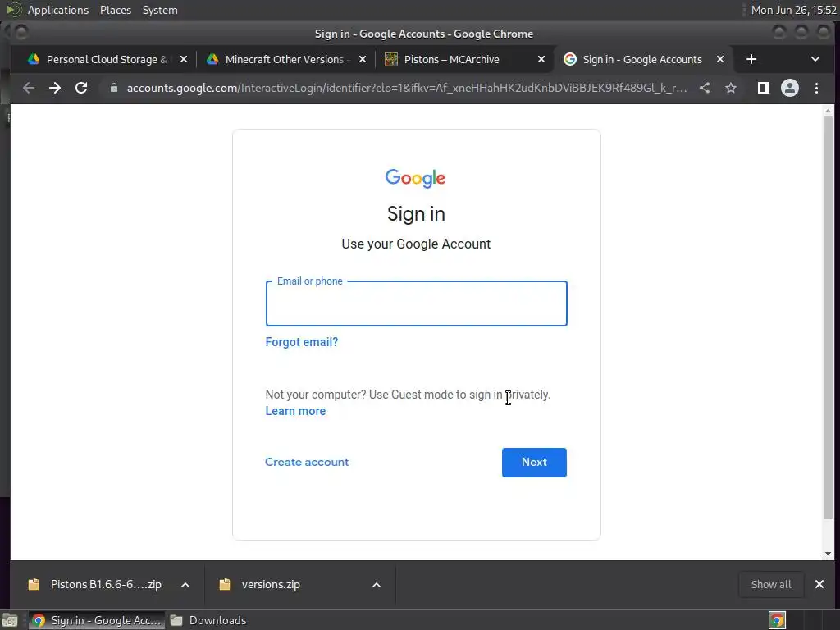Bookmark this tab with star icon

[731, 88]
